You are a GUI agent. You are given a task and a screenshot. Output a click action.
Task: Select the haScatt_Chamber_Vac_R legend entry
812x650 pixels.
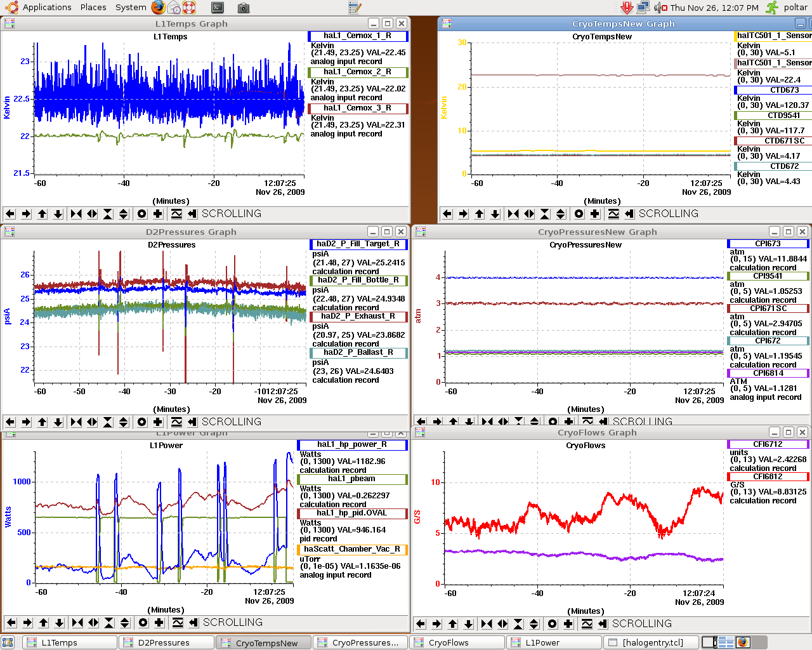[x=352, y=550]
